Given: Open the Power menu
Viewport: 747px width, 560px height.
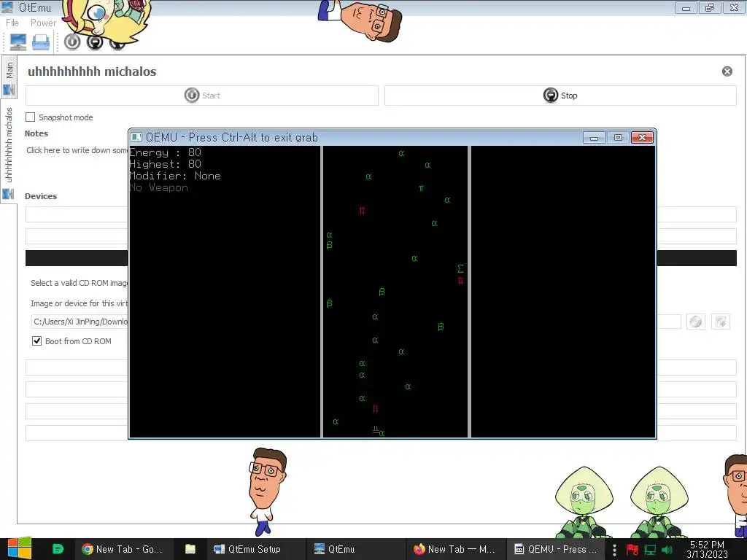Looking at the screenshot, I should (x=43, y=23).
